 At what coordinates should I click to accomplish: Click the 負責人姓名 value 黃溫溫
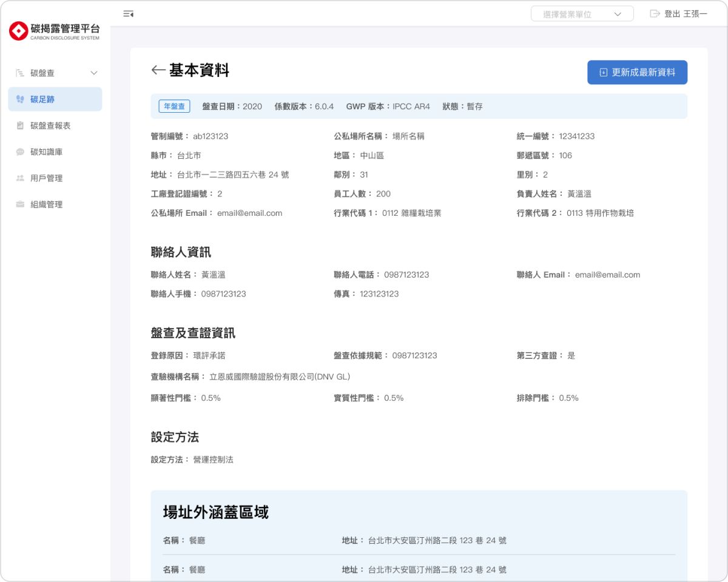tap(579, 194)
